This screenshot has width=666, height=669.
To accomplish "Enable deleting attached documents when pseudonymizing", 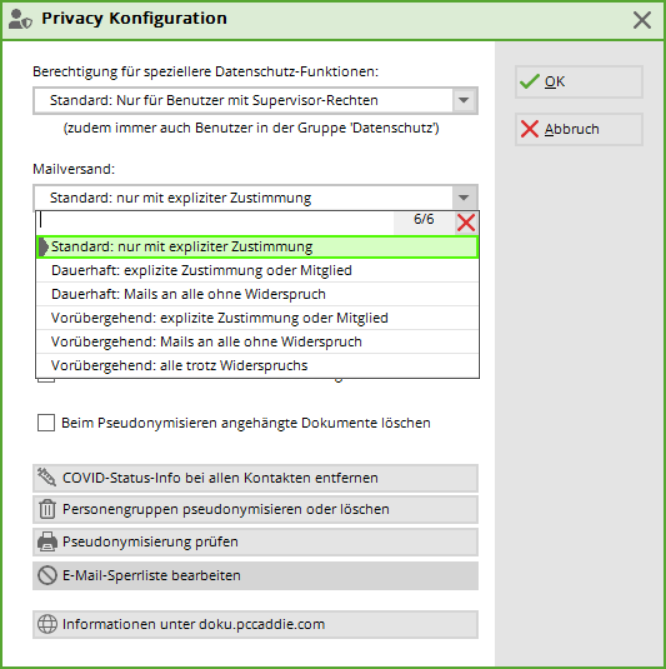I will pyautogui.click(x=46, y=423).
